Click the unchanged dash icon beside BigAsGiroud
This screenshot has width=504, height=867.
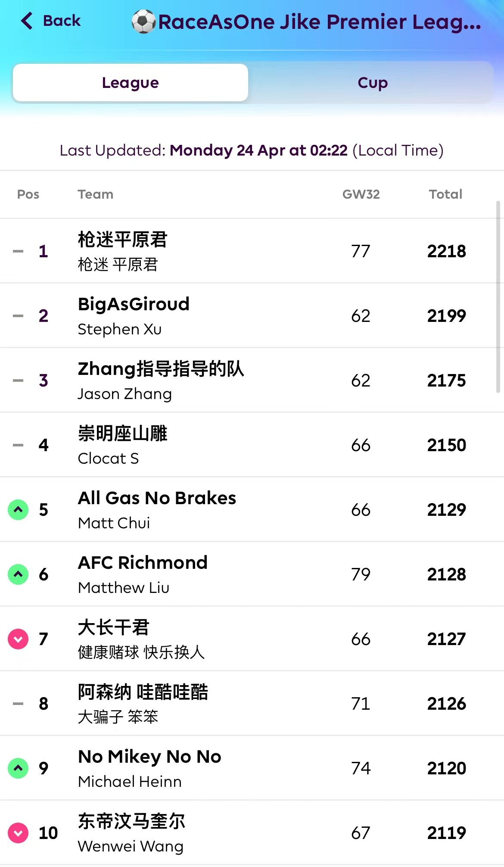[x=18, y=316]
